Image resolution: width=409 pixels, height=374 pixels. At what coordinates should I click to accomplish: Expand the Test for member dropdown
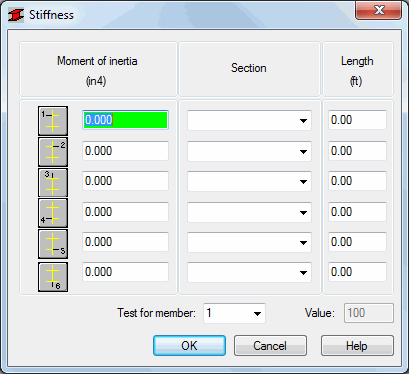click(x=234, y=313)
